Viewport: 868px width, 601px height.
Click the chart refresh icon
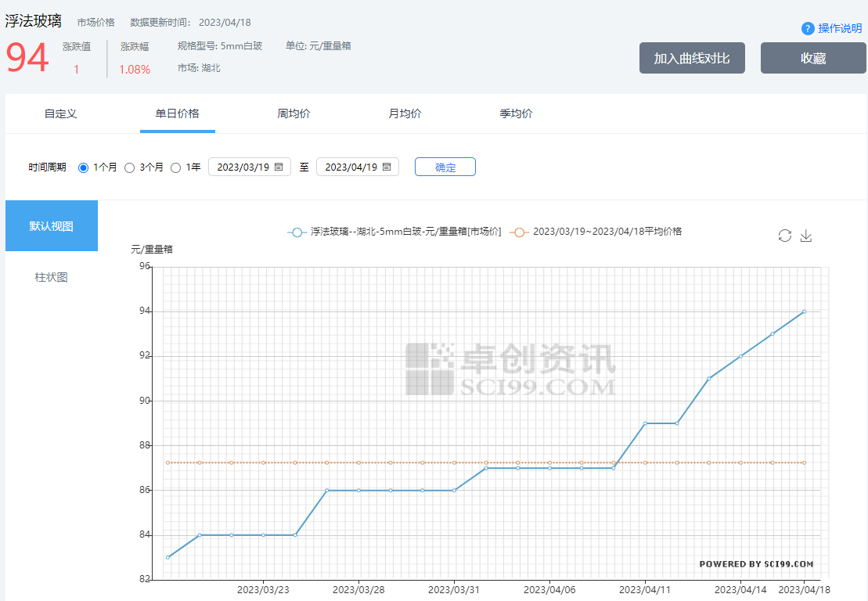[784, 236]
